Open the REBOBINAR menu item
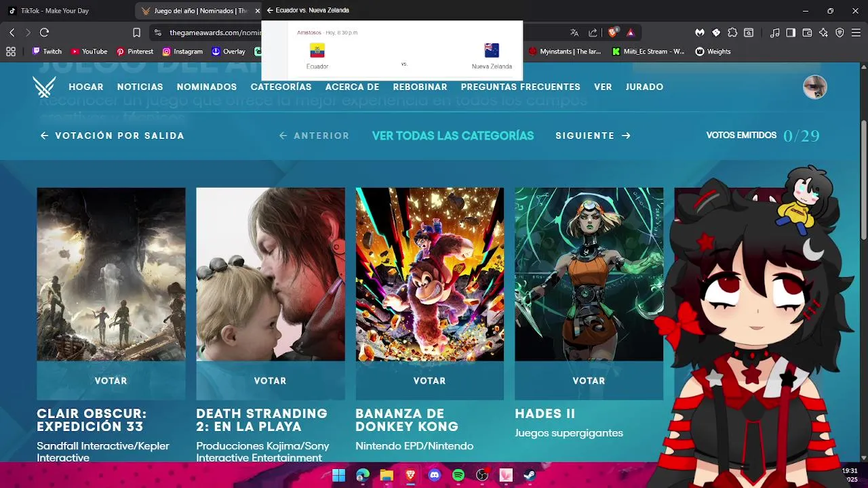Viewport: 868px width, 488px height. [420, 87]
